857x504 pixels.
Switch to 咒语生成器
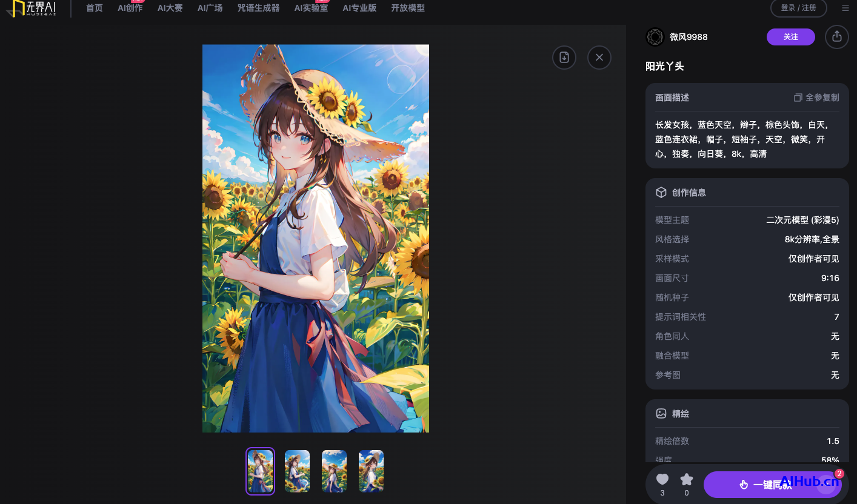pyautogui.click(x=258, y=8)
